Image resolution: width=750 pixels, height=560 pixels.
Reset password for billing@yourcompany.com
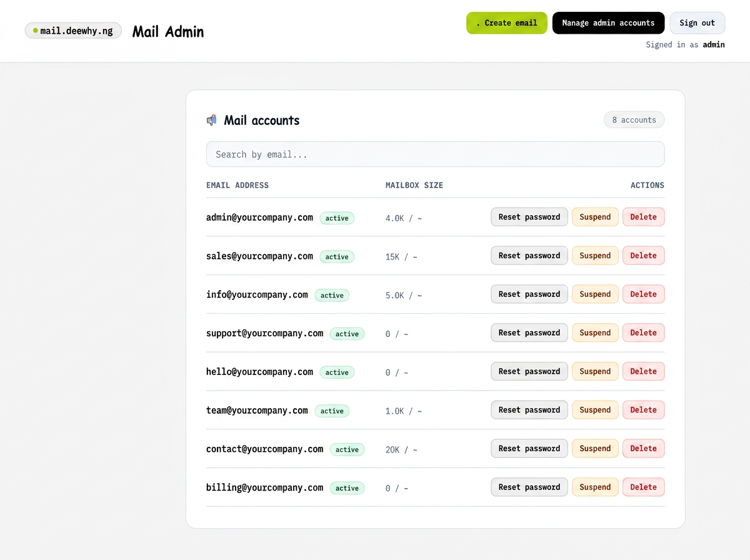(x=529, y=487)
